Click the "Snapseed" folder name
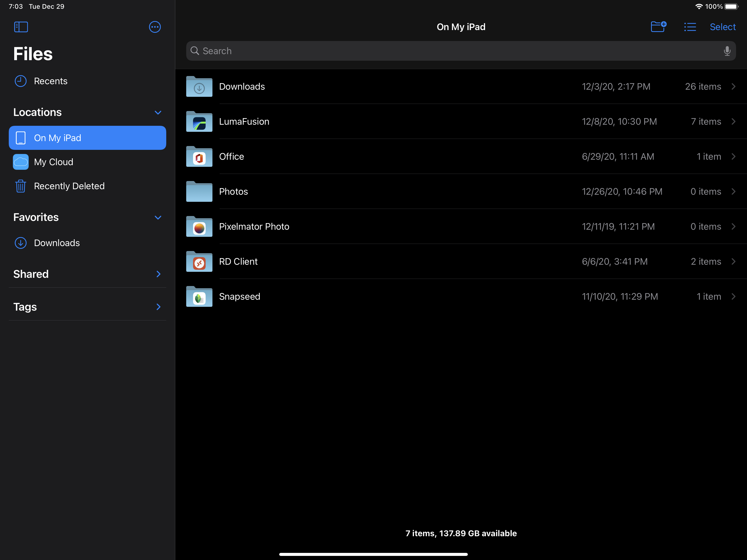The width and height of the screenshot is (747, 560). click(240, 297)
